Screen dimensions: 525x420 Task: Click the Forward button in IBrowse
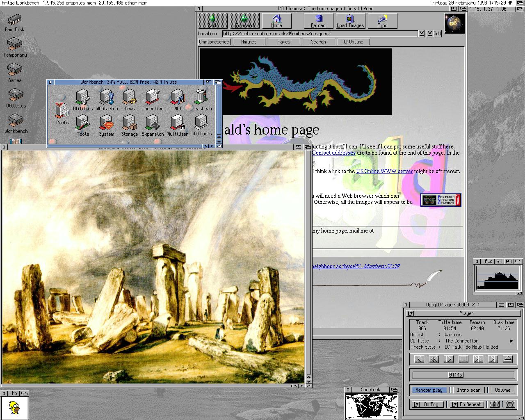tap(244, 21)
